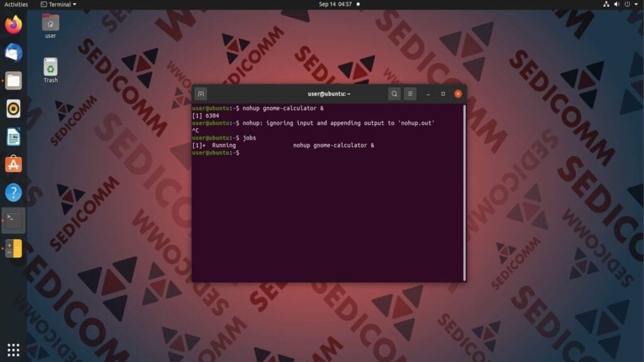The image size is (644, 362).
Task: Launch LibreOffice Writer from the dock
Action: point(13,136)
